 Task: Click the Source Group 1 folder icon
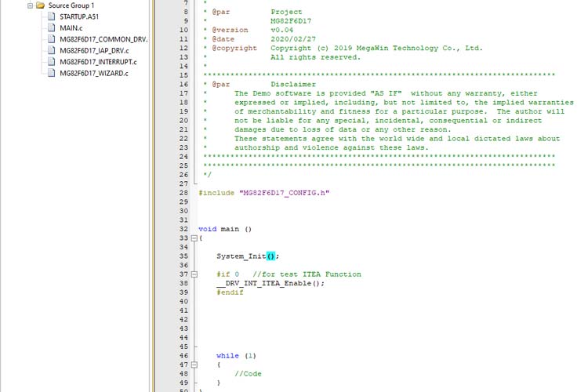[x=40, y=5]
